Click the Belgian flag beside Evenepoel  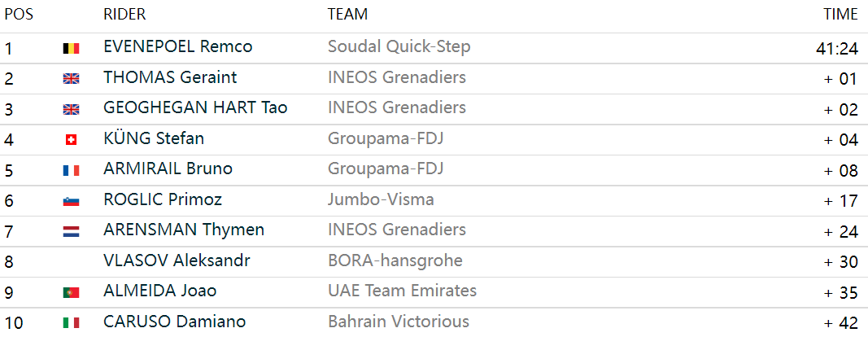(71, 49)
